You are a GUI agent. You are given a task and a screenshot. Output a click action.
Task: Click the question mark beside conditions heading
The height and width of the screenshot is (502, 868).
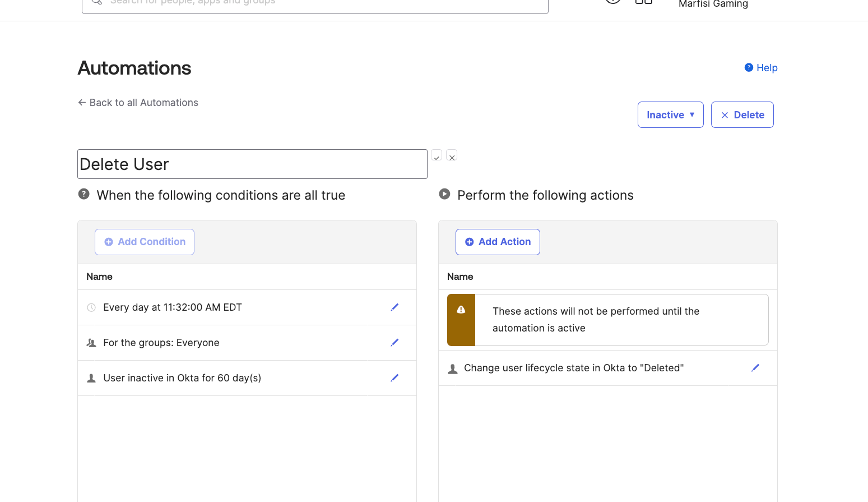click(83, 194)
